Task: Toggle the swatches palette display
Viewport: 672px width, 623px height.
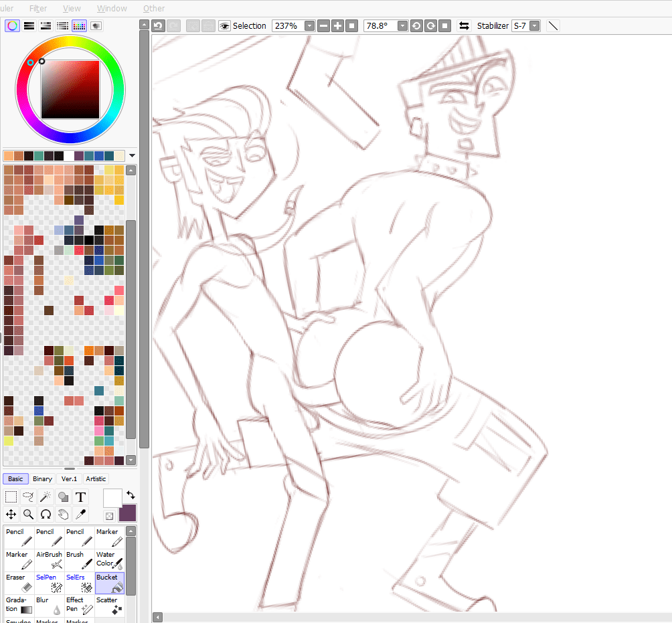Action: point(79,24)
